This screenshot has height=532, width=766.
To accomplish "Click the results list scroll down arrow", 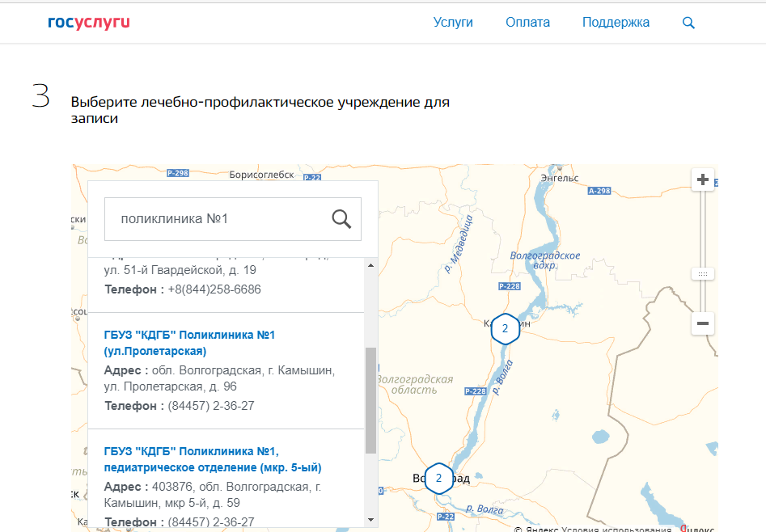I will [370, 520].
